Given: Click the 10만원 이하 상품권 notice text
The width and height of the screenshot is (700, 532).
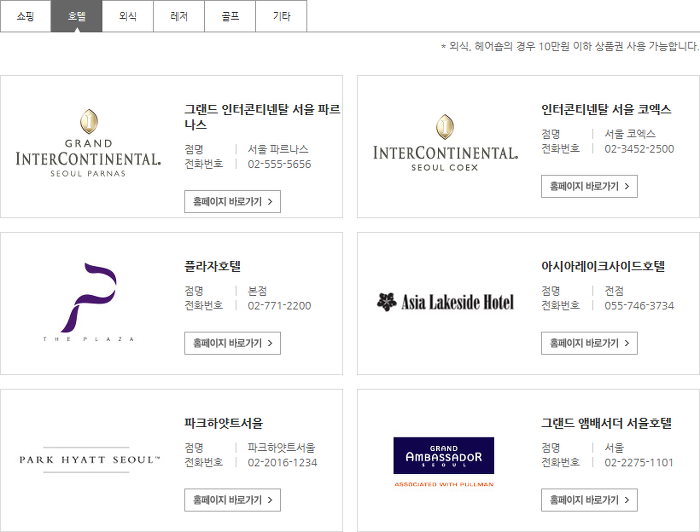Looking at the screenshot, I should tap(570, 46).
